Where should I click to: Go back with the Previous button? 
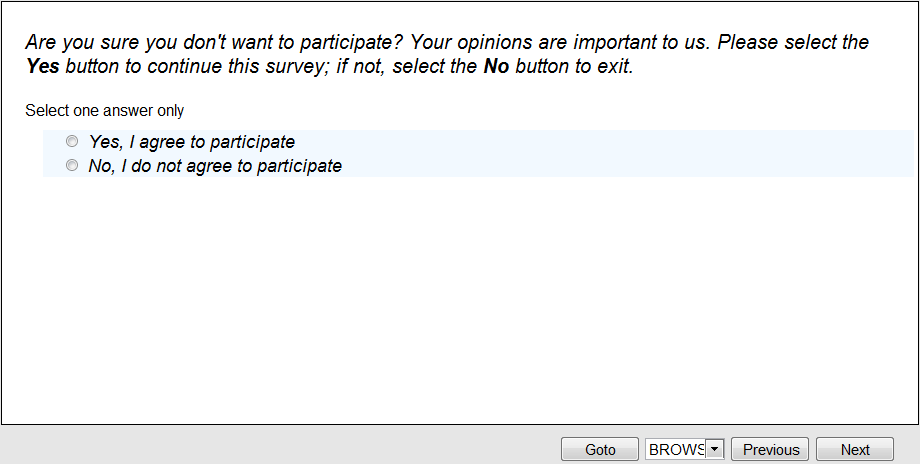tap(770, 450)
